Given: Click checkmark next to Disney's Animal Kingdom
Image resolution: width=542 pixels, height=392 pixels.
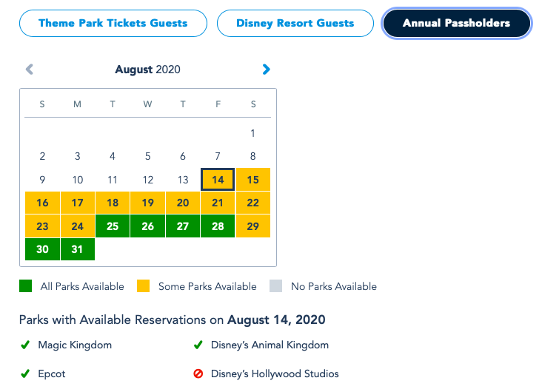Looking at the screenshot, I should click(x=198, y=345).
